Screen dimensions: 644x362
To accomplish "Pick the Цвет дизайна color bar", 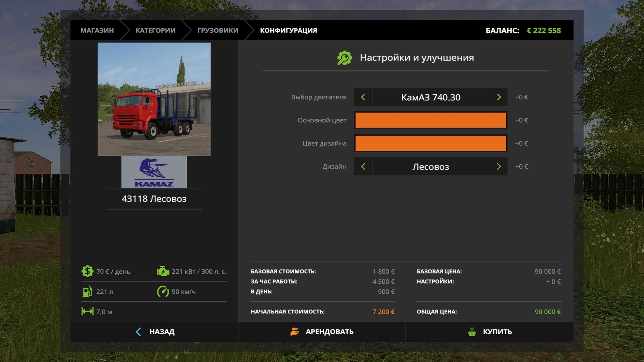I will click(x=430, y=143).
